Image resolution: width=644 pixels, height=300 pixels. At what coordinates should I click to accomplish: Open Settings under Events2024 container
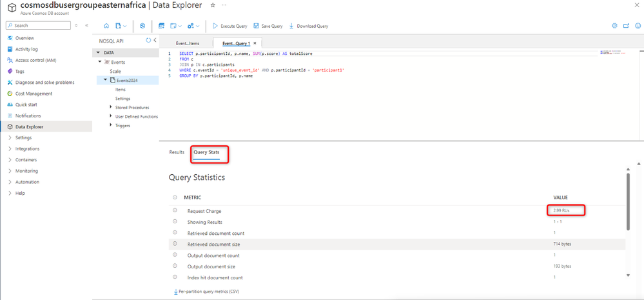122,99
